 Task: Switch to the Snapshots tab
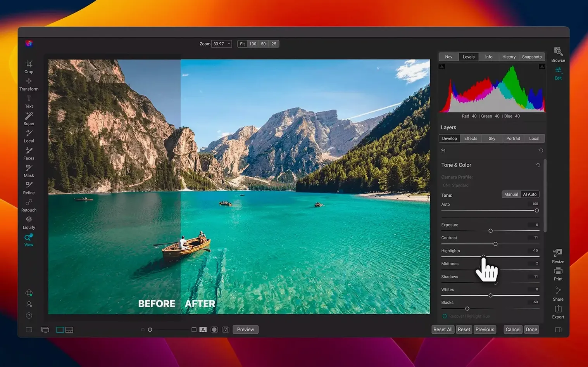coord(532,57)
